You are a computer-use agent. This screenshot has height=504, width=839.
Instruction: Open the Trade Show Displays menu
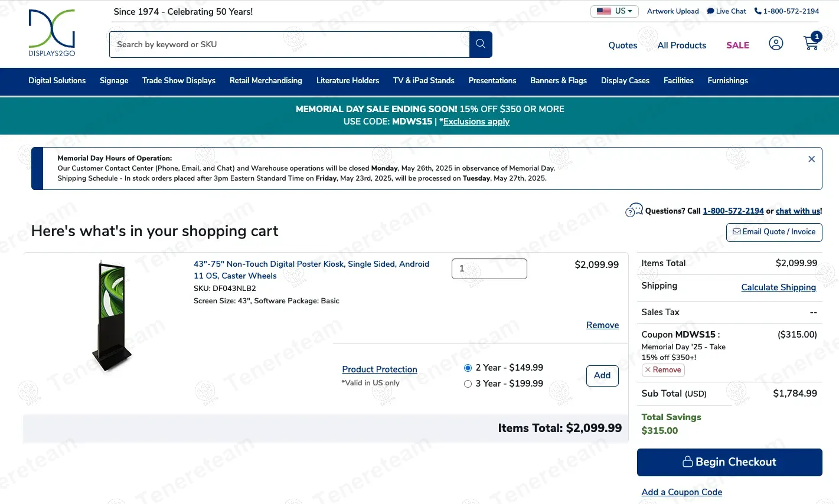coord(179,81)
